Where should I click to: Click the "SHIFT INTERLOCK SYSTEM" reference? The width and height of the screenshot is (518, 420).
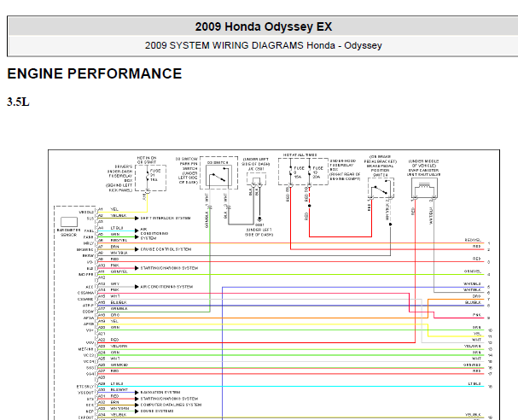(166, 218)
